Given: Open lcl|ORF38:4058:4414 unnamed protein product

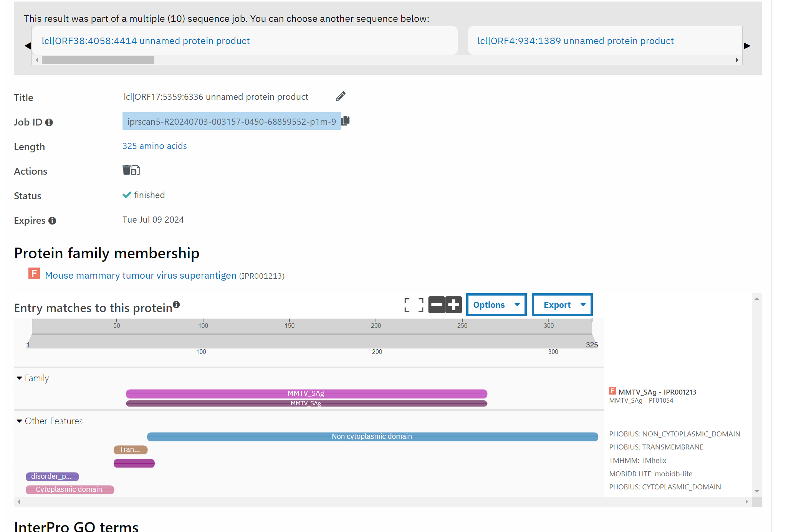Looking at the screenshot, I should [x=146, y=41].
